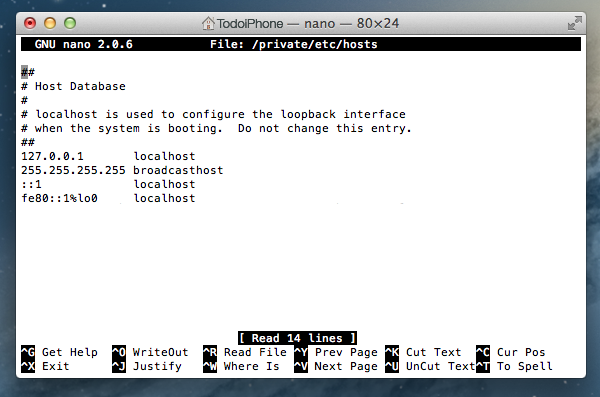The width and height of the screenshot is (600, 397).
Task: Click the yellow minimize window button
Action: click(x=50, y=23)
